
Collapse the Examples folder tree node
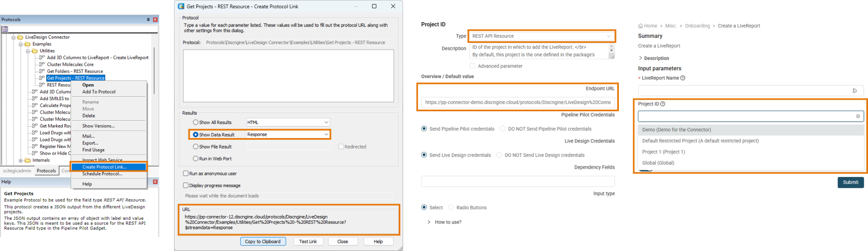20,43
